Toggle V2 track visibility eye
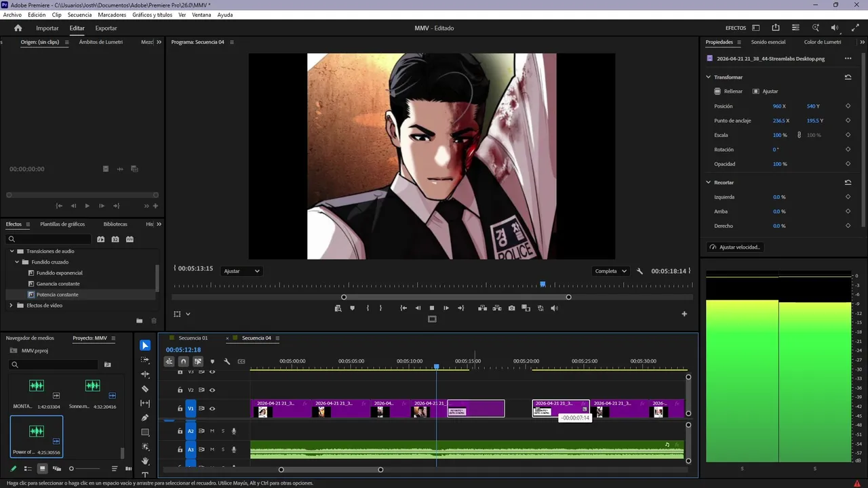This screenshot has height=488, width=868. [212, 390]
